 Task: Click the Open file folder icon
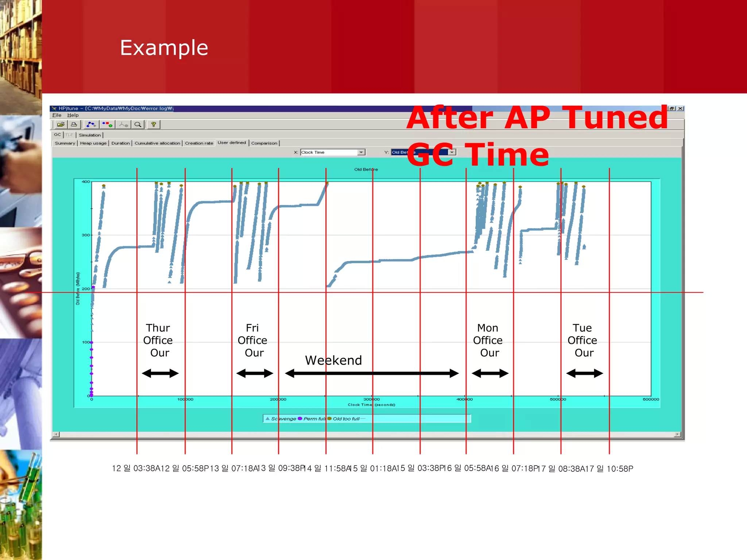coord(61,125)
